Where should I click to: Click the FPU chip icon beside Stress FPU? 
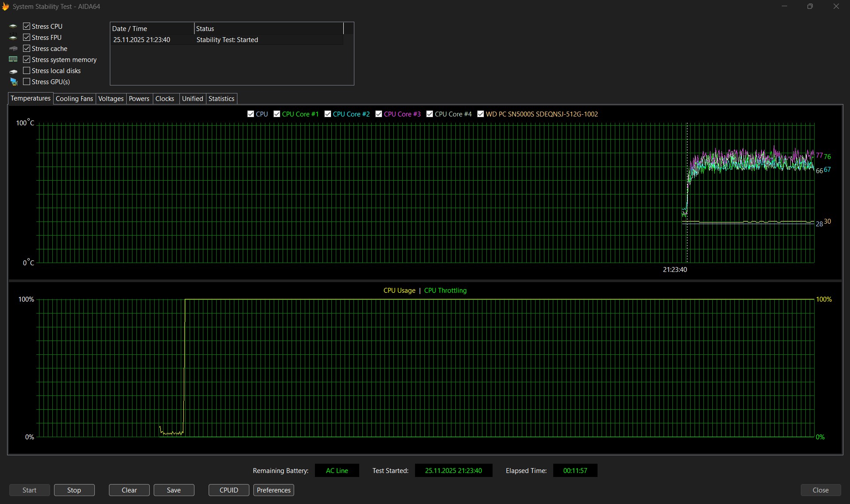pos(13,38)
